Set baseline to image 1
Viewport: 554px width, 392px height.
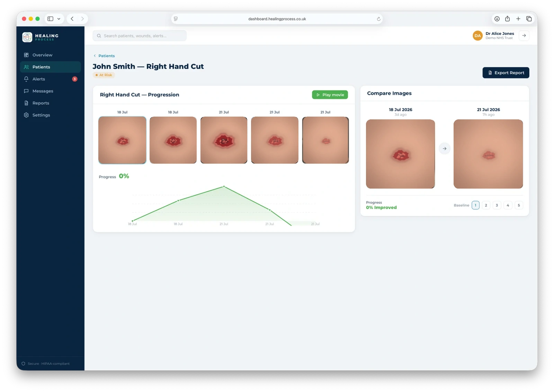pos(475,205)
